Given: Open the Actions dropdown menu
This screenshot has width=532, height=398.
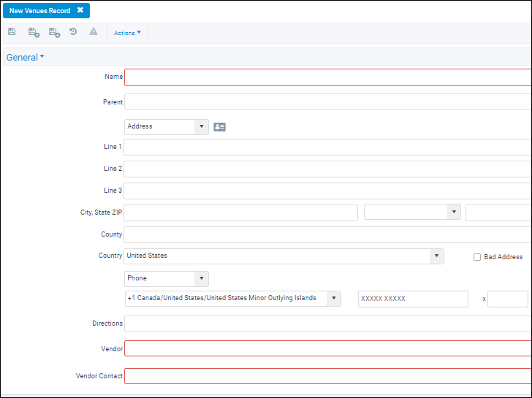Looking at the screenshot, I should (x=127, y=33).
